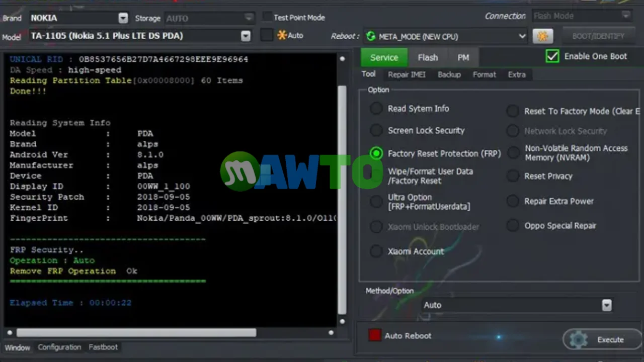Click the Remove FRP Operation Ok line
644x362 pixels.
(x=73, y=271)
